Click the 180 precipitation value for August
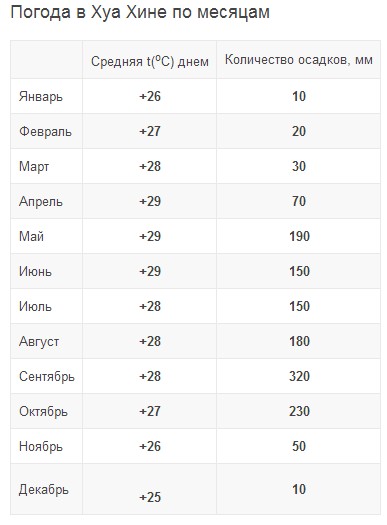 click(x=299, y=342)
